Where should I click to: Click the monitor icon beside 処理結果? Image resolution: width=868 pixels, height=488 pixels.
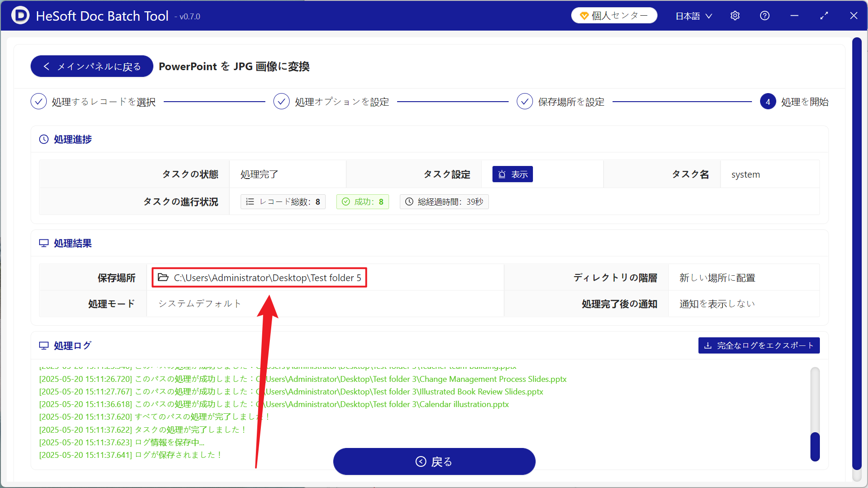point(44,243)
